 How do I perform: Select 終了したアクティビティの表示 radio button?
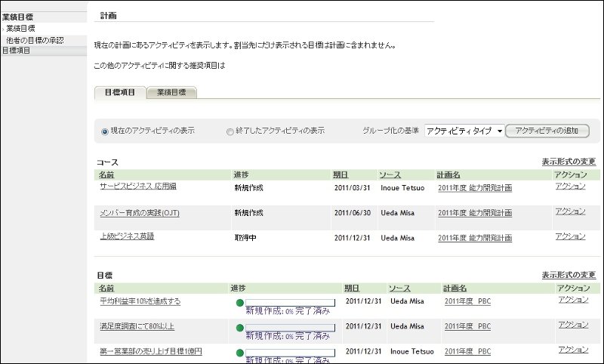pyautogui.click(x=230, y=131)
